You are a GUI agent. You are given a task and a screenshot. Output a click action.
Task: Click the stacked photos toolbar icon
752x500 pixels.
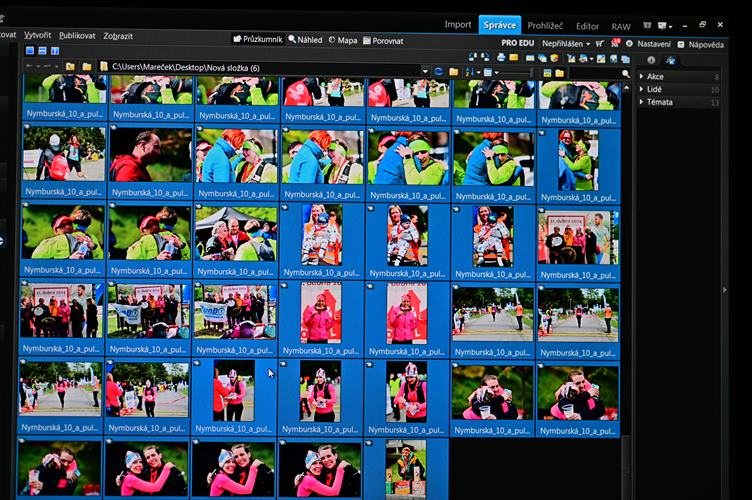542,58
